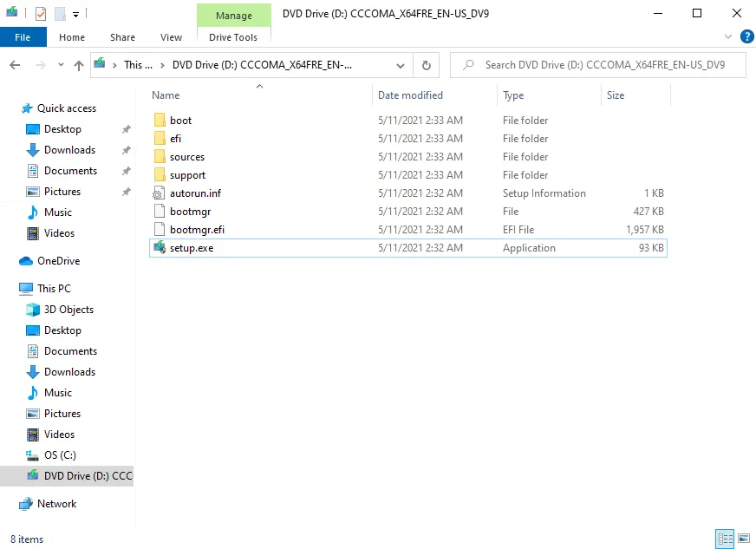Select the efi folder icon
The image size is (756, 549).
[160, 139]
